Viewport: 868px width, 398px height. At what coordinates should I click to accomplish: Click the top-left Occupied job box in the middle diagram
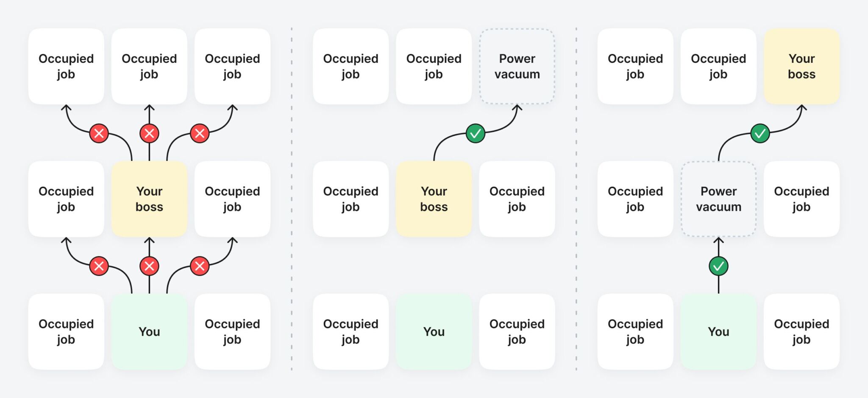[x=351, y=66]
